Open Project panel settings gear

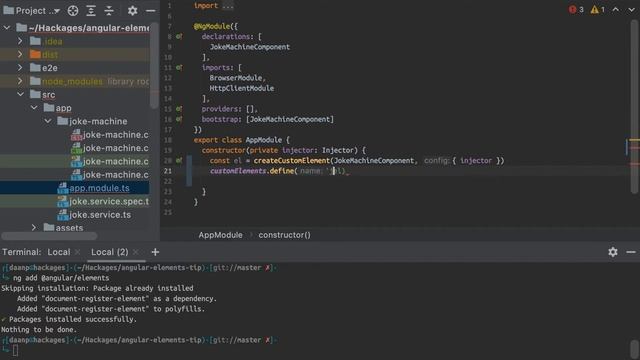(x=132, y=11)
